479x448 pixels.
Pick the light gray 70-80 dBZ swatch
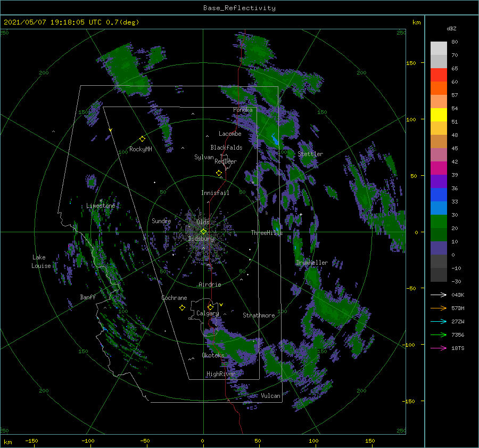tap(439, 48)
